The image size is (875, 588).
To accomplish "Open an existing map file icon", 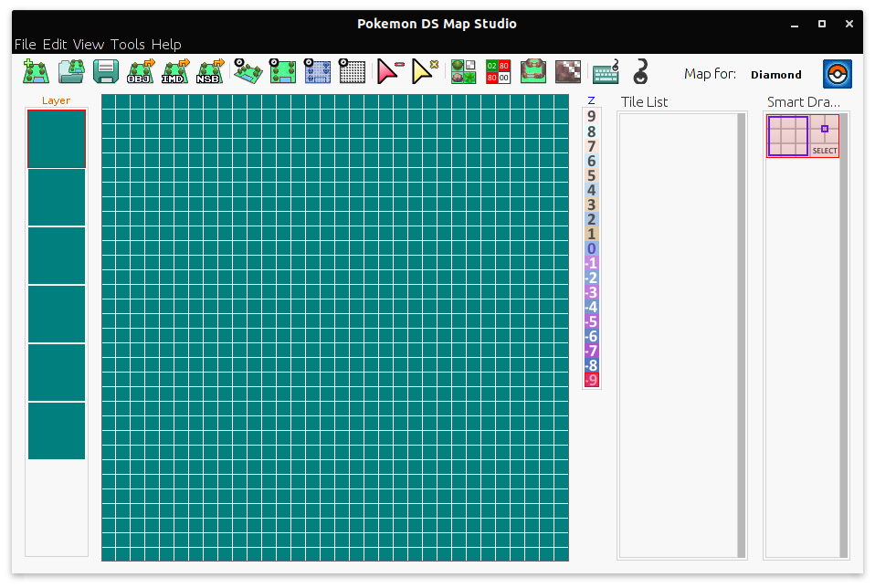I will [x=71, y=72].
